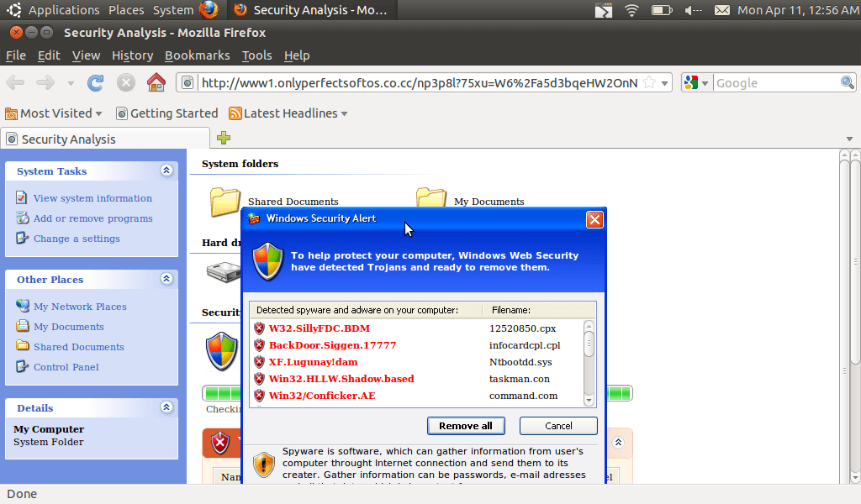Click the Google search field

[x=776, y=83]
